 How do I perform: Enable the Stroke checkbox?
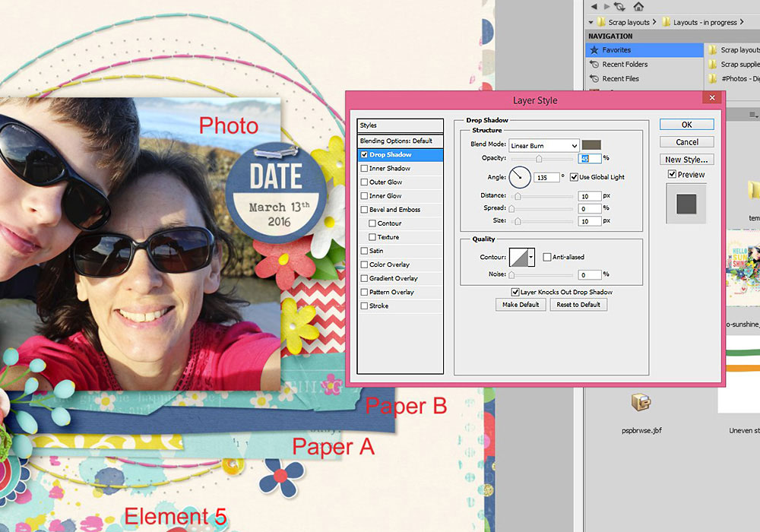364,306
